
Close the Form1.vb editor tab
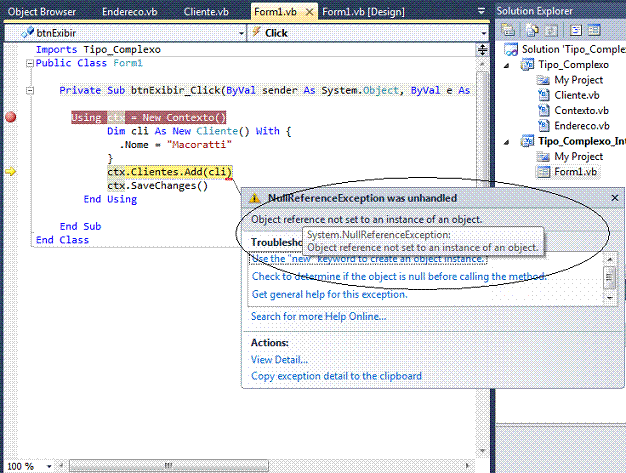pyautogui.click(x=309, y=11)
